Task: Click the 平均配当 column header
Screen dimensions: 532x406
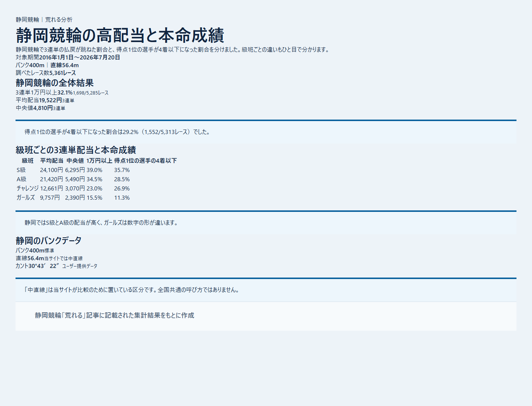Action: tap(52, 161)
